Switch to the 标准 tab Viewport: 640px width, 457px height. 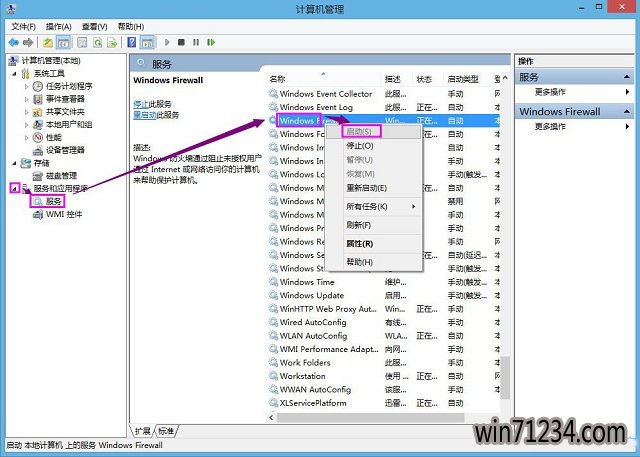(x=166, y=431)
